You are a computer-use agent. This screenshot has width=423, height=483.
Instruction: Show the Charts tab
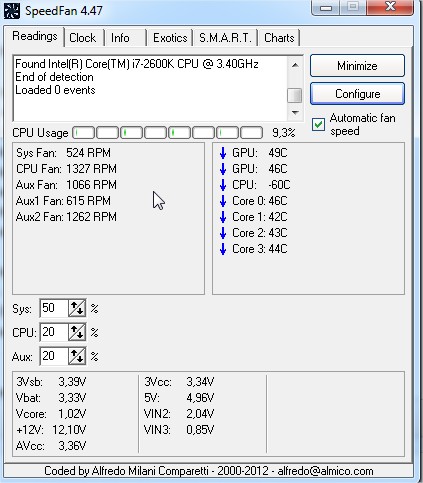click(279, 38)
